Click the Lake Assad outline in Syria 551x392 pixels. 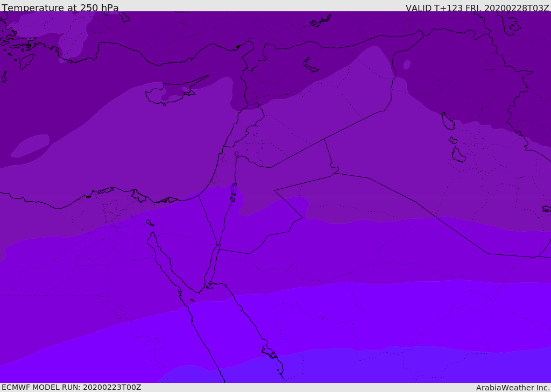point(311,65)
